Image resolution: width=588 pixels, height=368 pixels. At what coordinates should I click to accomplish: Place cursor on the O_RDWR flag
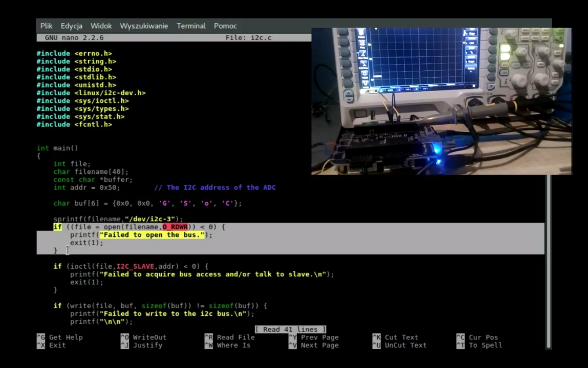coord(175,227)
